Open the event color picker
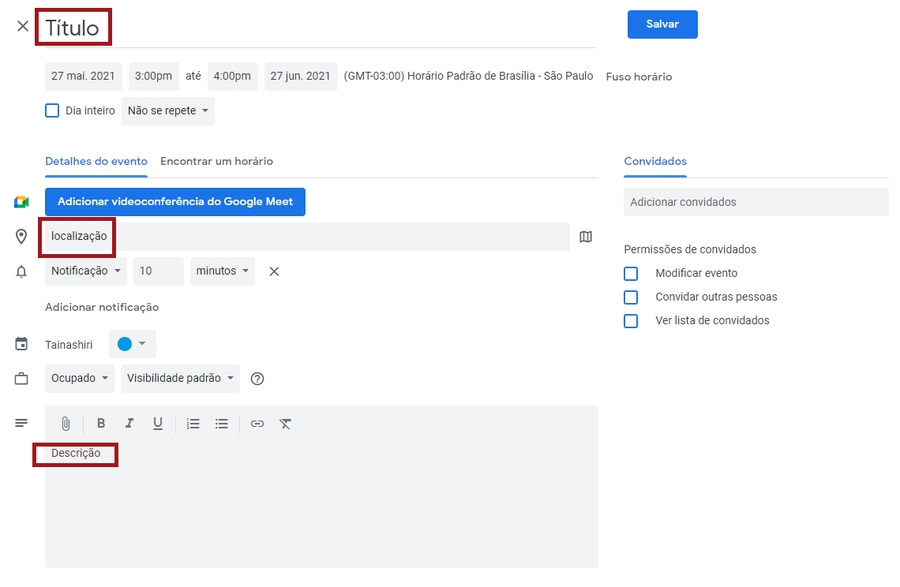The height and width of the screenshot is (587, 900). (x=132, y=344)
